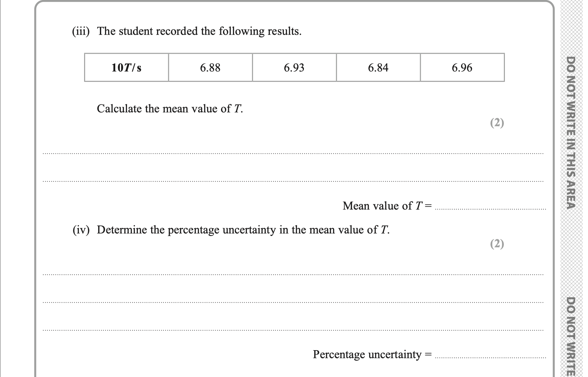Click the 6.84 value in the results table
588x377 pixels.
tap(378, 68)
